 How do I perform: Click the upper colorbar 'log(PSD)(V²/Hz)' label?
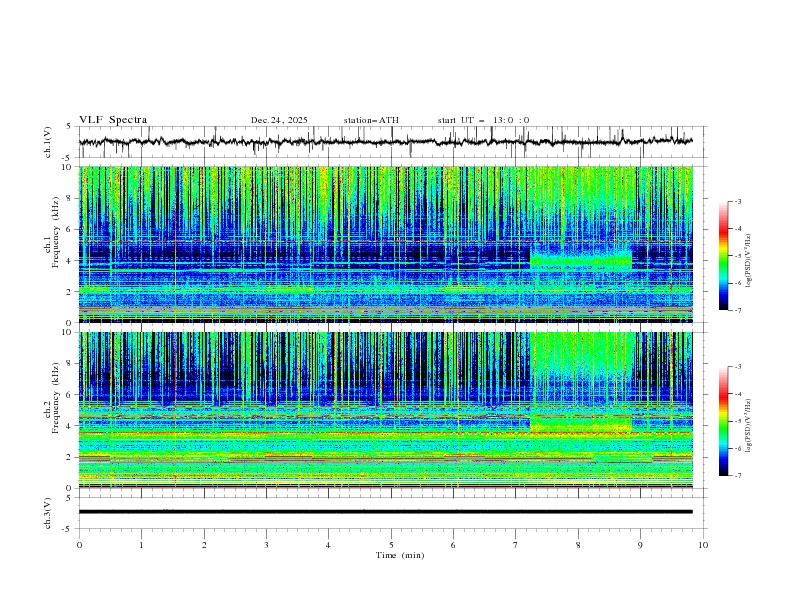[x=748, y=261]
